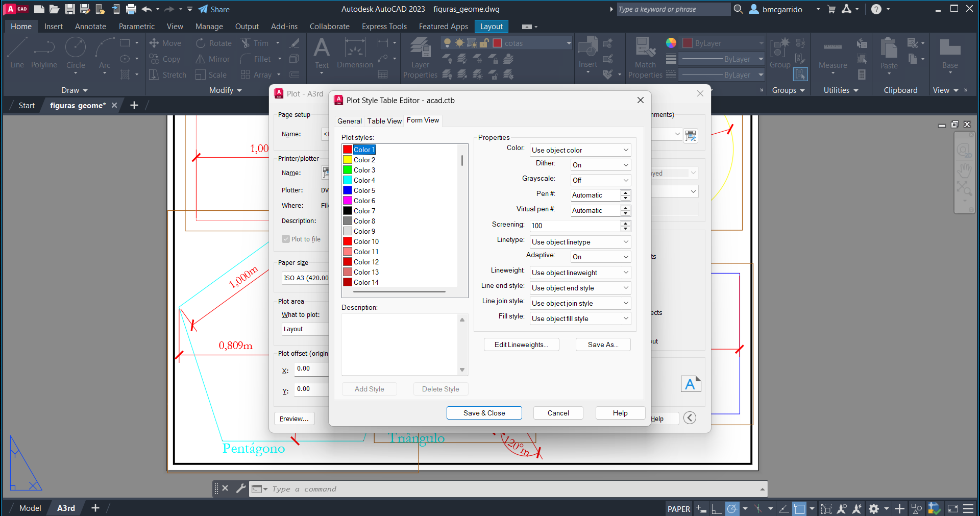This screenshot has width=980, height=516.
Task: Click the Edit Lineweights button
Action: (x=521, y=345)
